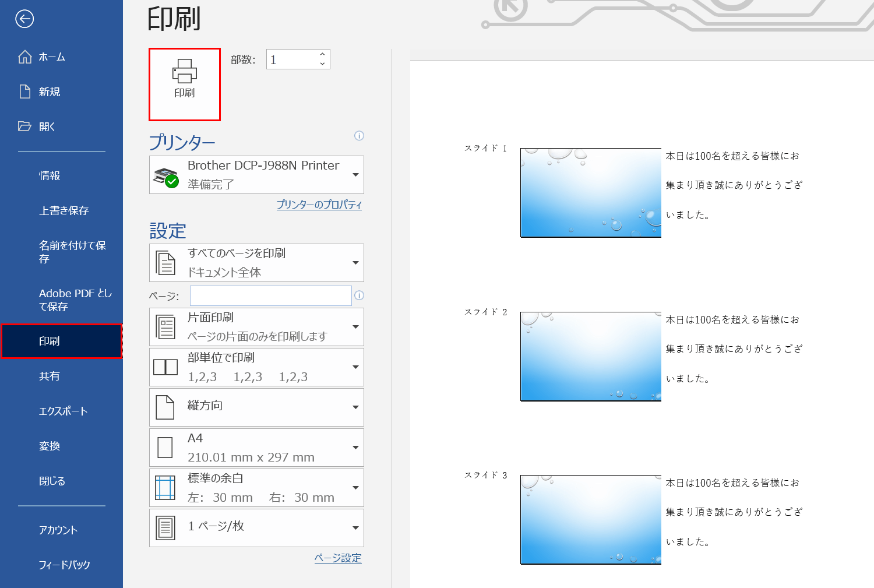This screenshot has width=874, height=588.
Task: Open ページ設定 link
Action: pyautogui.click(x=338, y=558)
